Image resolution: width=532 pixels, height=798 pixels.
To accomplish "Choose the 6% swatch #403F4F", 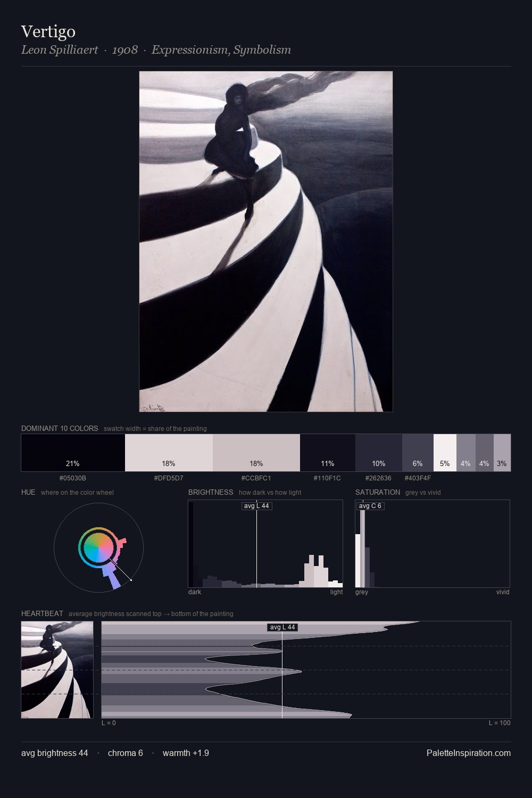I will pyautogui.click(x=418, y=453).
